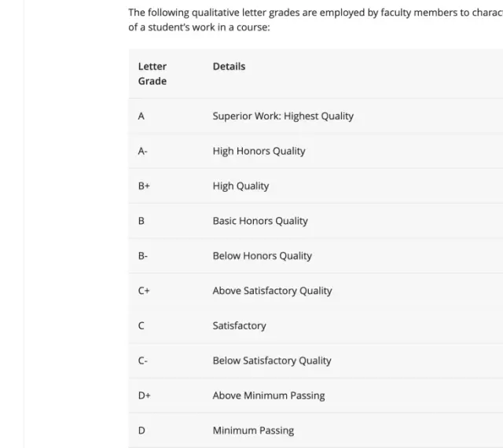Select the A letter grade cell
The image size is (503, 448).
[141, 116]
